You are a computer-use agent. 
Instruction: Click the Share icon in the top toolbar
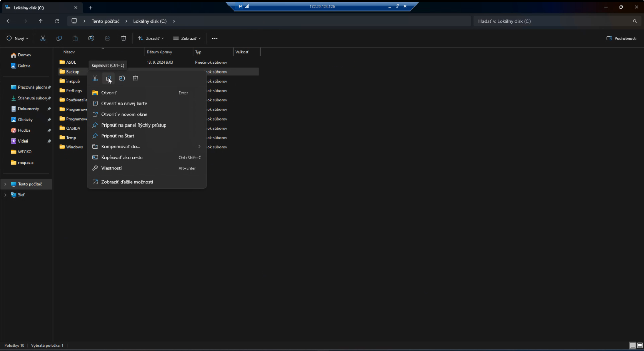tap(107, 38)
